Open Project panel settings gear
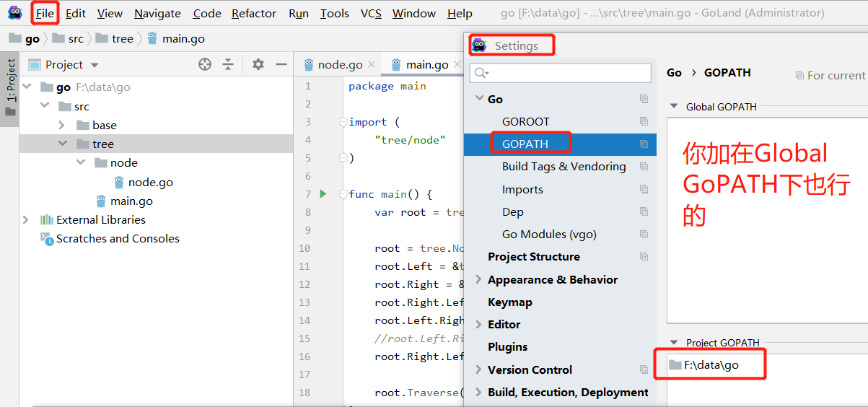Image resolution: width=868 pixels, height=407 pixels. [258, 64]
